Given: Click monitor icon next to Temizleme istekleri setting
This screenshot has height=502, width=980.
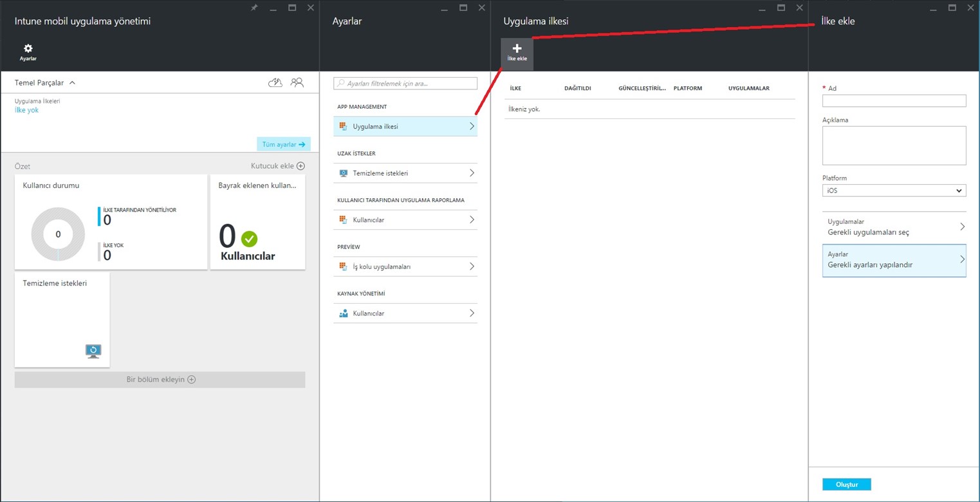Looking at the screenshot, I should click(x=343, y=173).
